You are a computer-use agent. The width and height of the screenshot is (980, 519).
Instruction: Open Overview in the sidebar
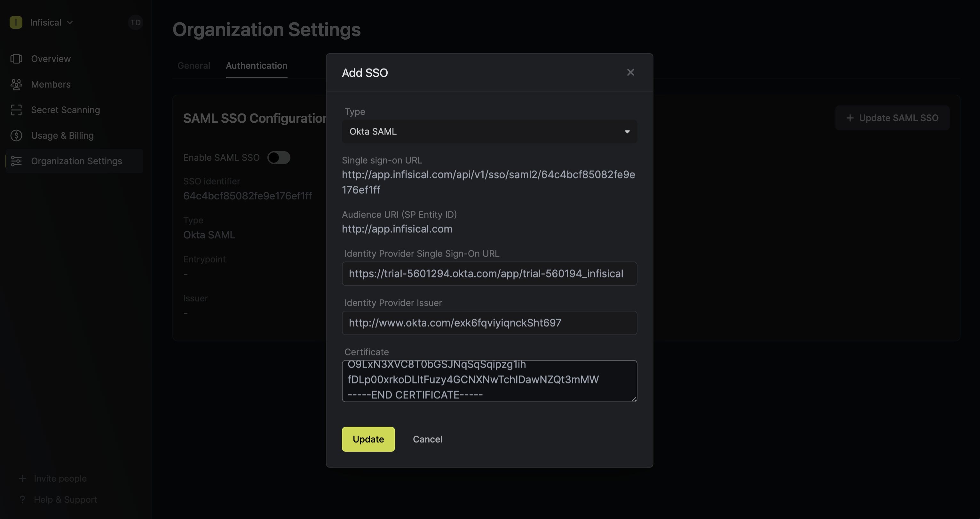tap(74, 59)
